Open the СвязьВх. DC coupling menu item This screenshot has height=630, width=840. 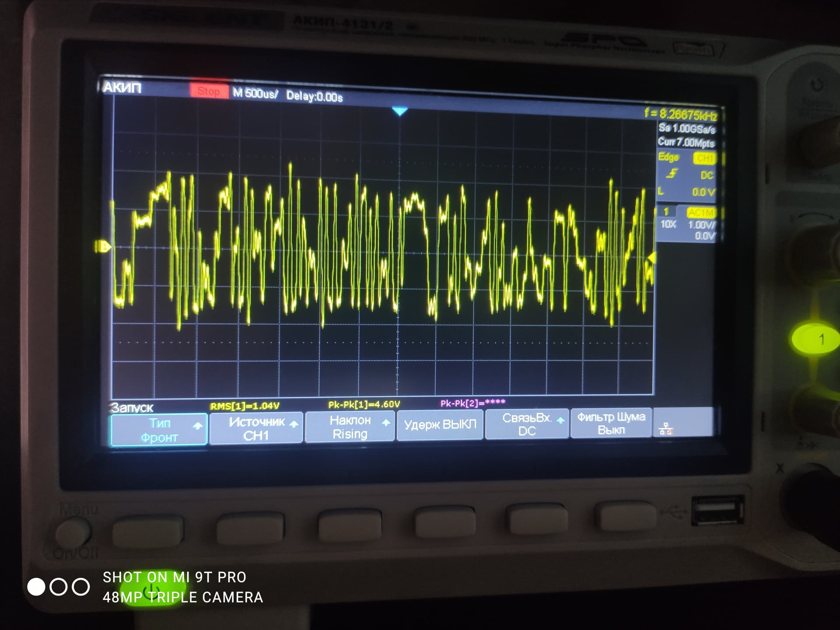(527, 424)
